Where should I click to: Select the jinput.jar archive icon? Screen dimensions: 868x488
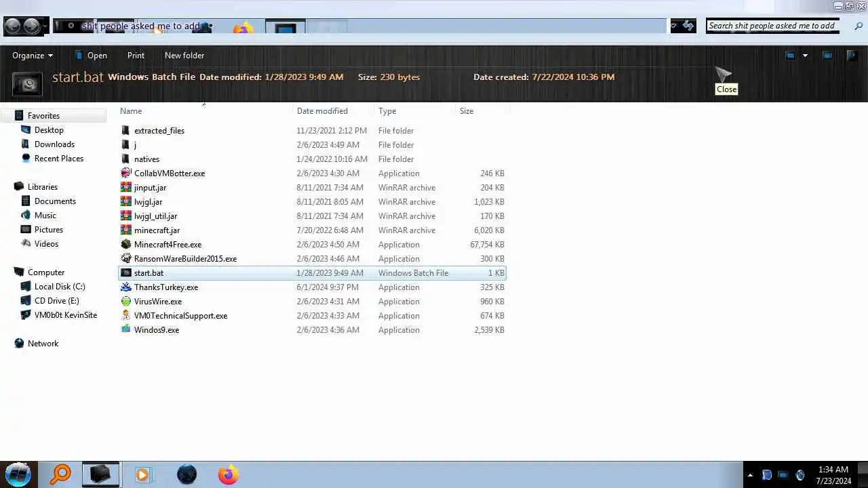[x=125, y=188]
